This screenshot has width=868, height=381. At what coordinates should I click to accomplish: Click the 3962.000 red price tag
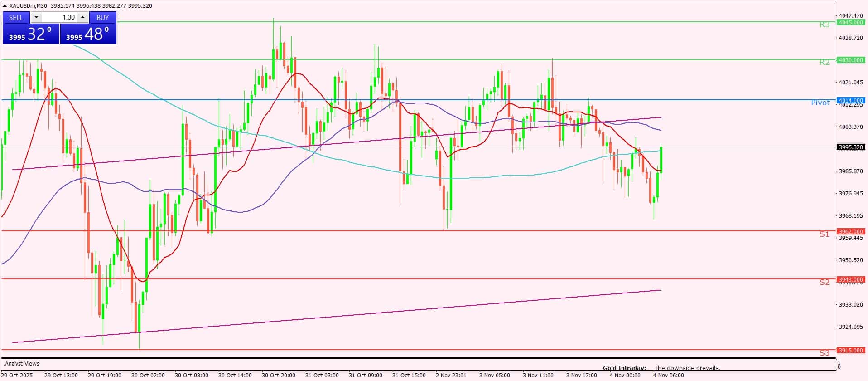pyautogui.click(x=850, y=231)
